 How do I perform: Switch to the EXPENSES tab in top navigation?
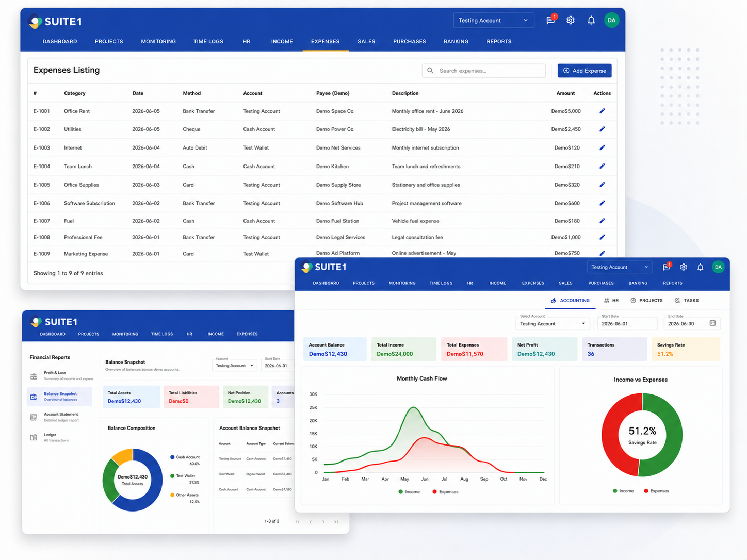(x=325, y=41)
